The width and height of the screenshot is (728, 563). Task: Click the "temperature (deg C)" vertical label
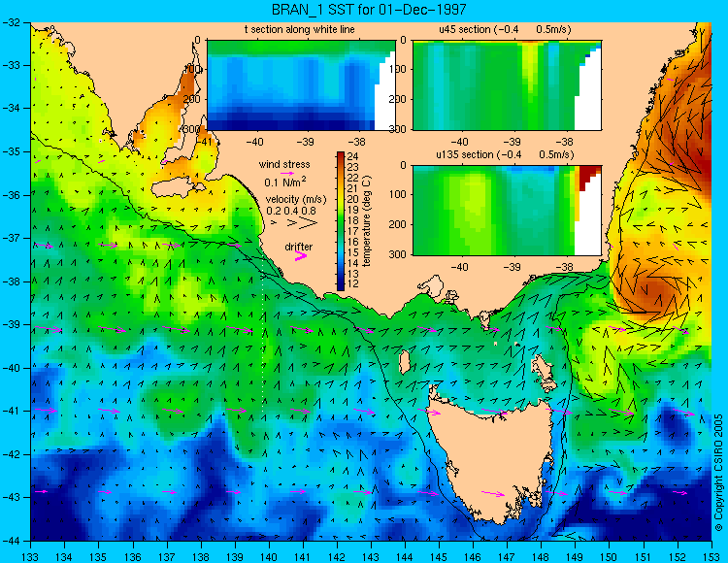coord(367,221)
